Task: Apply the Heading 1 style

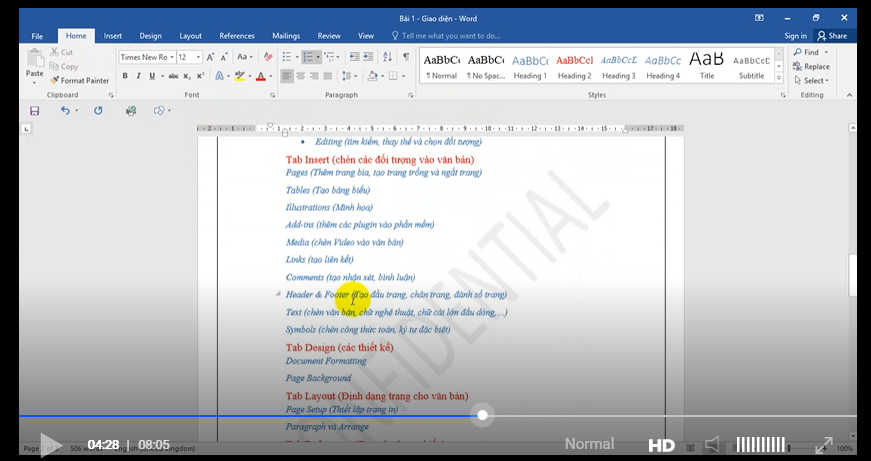Action: [x=530, y=66]
